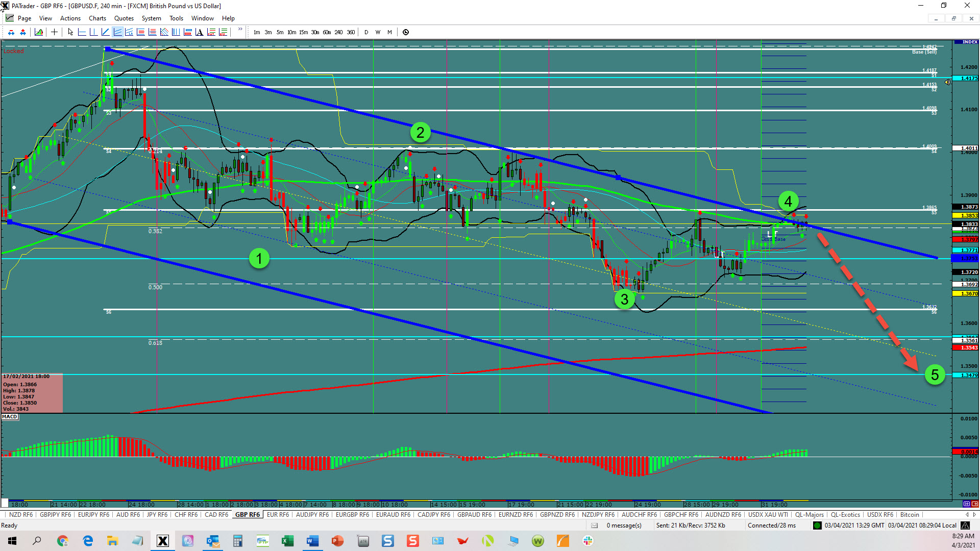Switch chart to 5m timeframe

280,32
